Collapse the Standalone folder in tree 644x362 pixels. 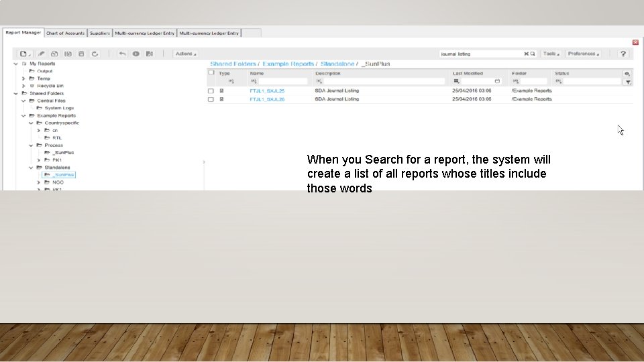point(31,168)
